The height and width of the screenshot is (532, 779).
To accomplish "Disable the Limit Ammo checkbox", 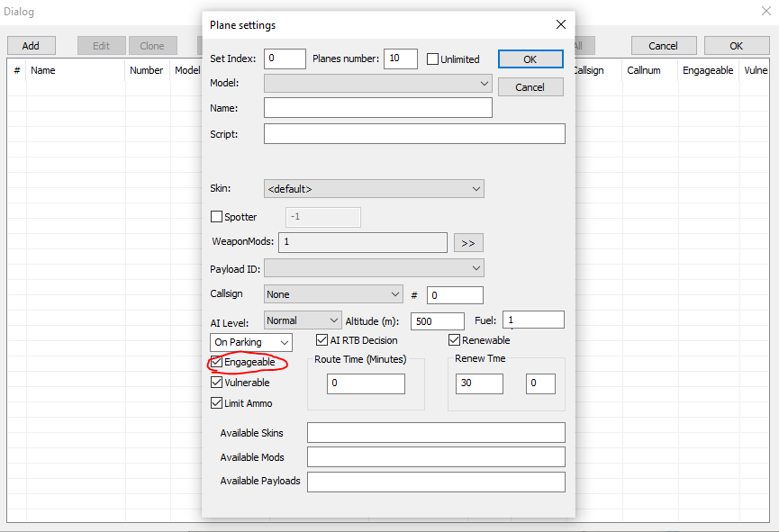I will [216, 403].
